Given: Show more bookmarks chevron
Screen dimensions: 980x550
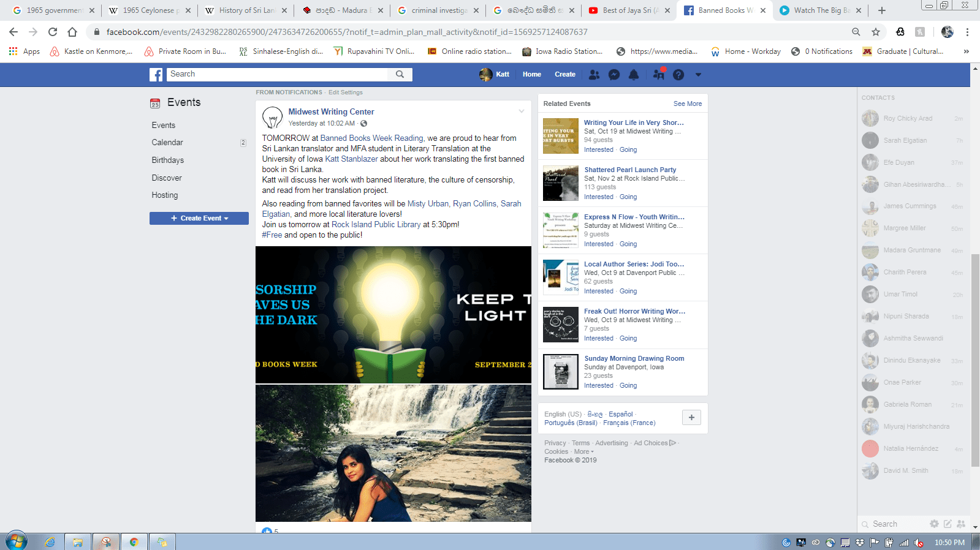Looking at the screenshot, I should tap(967, 51).
